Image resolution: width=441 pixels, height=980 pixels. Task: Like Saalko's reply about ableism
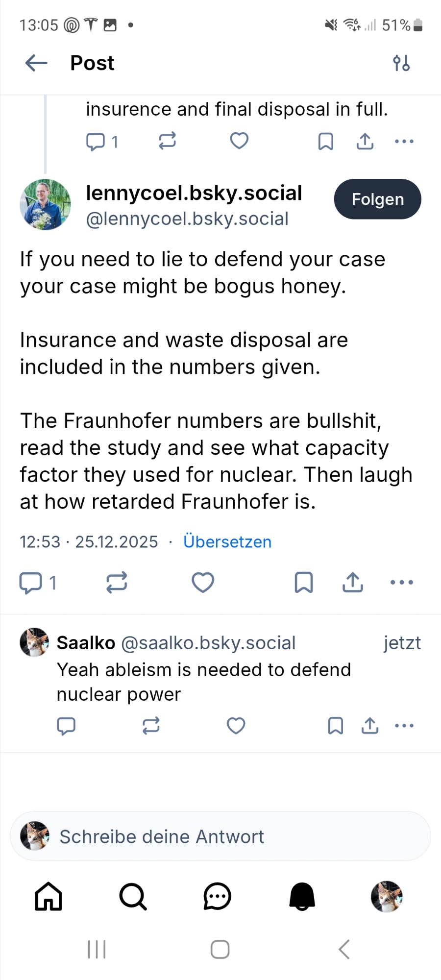[236, 726]
